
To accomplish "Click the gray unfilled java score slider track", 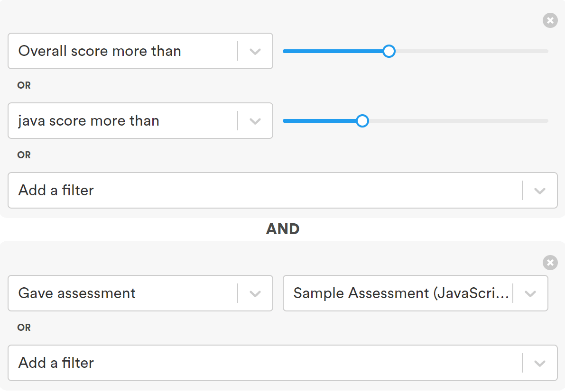I will [x=459, y=120].
